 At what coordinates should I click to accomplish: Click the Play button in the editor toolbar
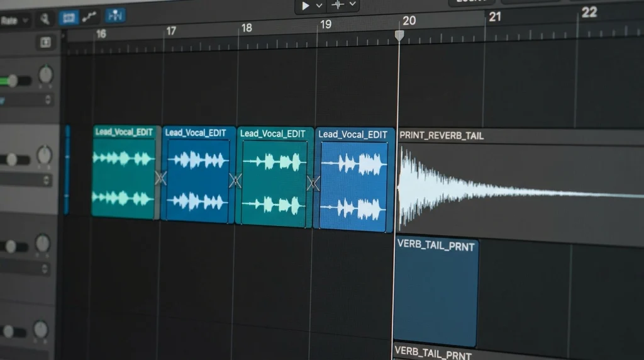pyautogui.click(x=306, y=6)
